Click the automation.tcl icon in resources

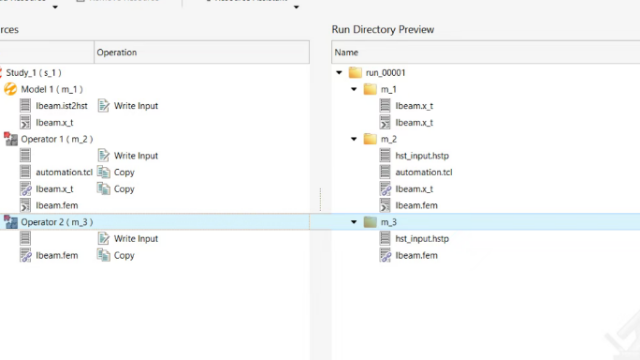coord(25,172)
